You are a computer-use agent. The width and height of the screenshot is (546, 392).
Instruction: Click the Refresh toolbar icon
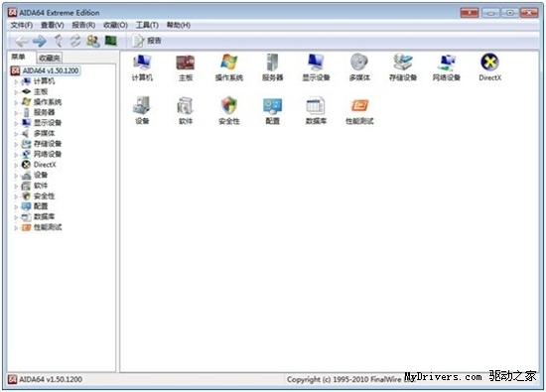(x=75, y=41)
